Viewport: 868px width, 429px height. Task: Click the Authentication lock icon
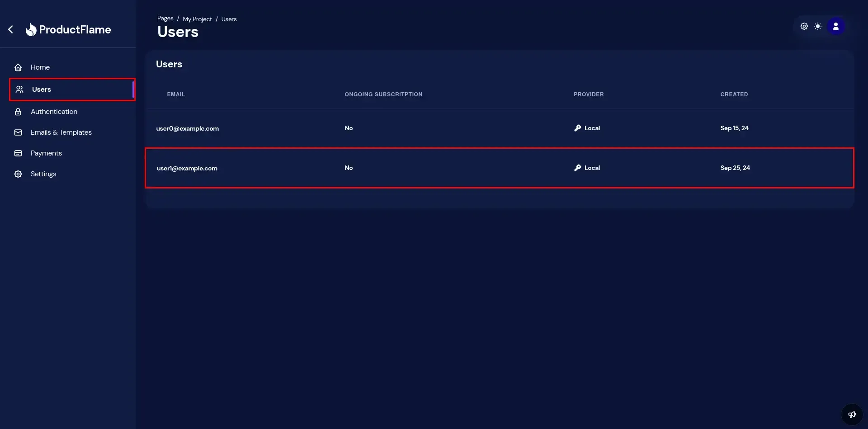18,112
